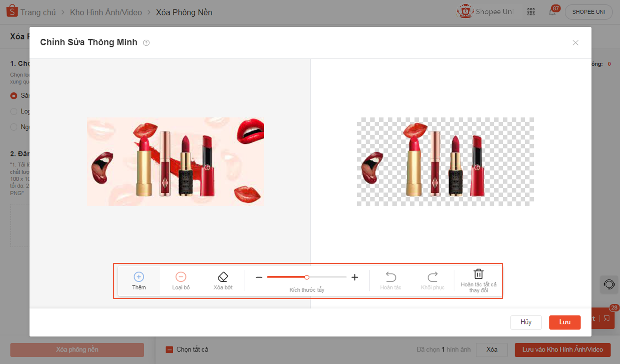Click the Hủy button
Screen dimensions: 620x364
click(x=526, y=322)
